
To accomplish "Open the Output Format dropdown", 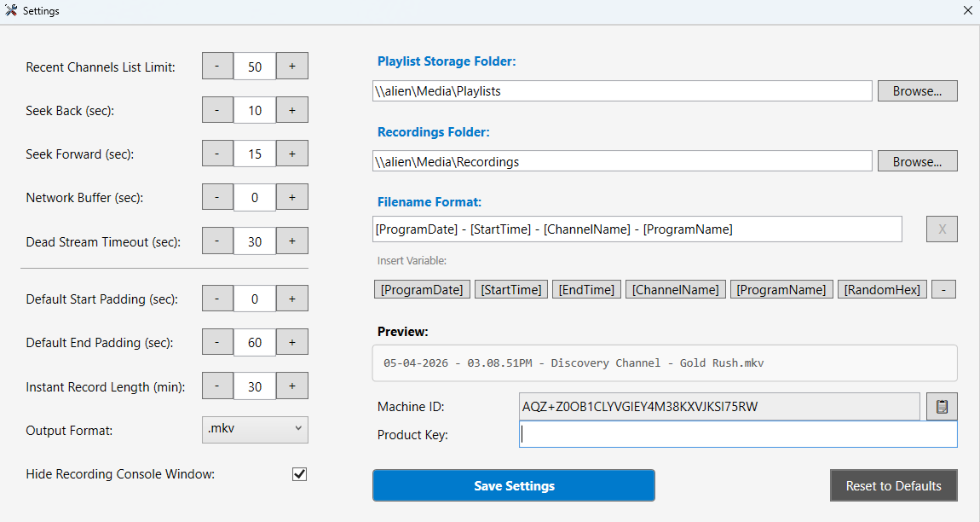I will tap(255, 429).
